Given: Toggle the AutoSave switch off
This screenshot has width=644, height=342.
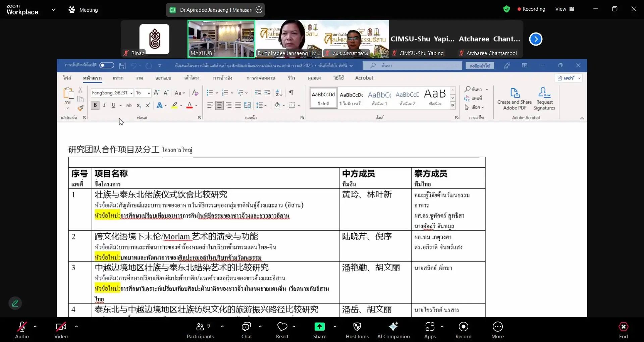Looking at the screenshot, I should [106, 65].
